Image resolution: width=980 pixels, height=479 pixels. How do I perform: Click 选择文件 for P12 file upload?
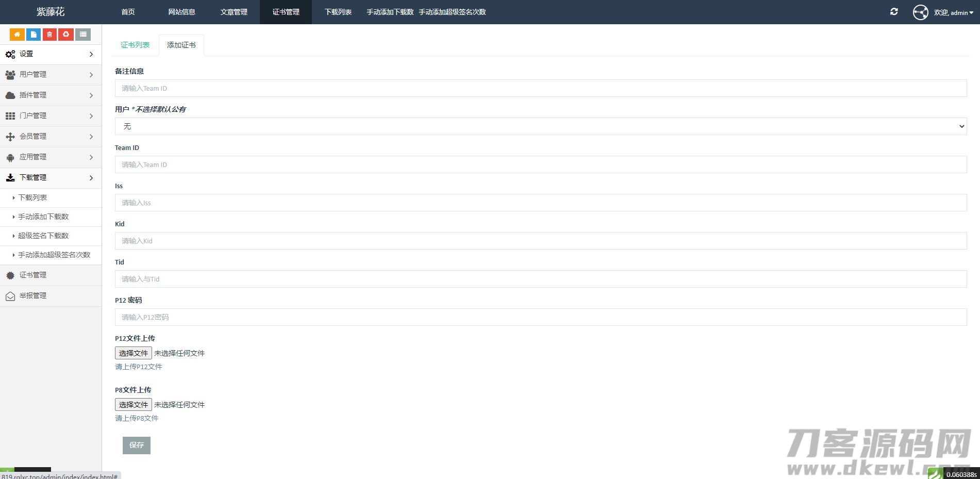click(x=134, y=353)
